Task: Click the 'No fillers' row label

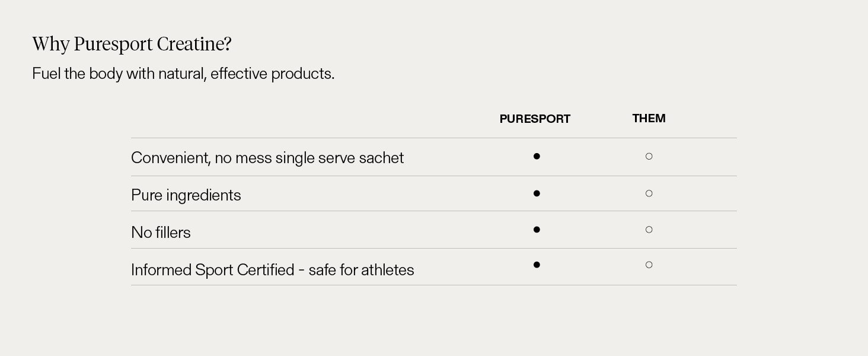Action: [x=161, y=233]
